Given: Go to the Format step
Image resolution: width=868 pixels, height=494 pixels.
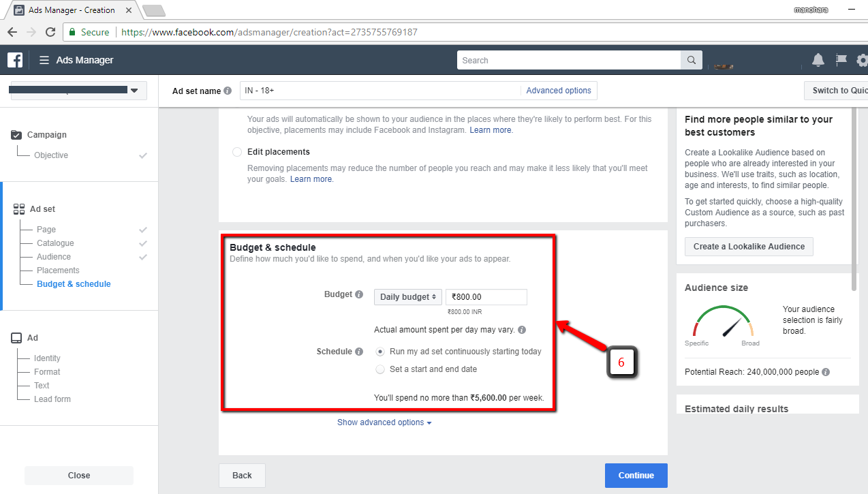Looking at the screenshot, I should (47, 372).
